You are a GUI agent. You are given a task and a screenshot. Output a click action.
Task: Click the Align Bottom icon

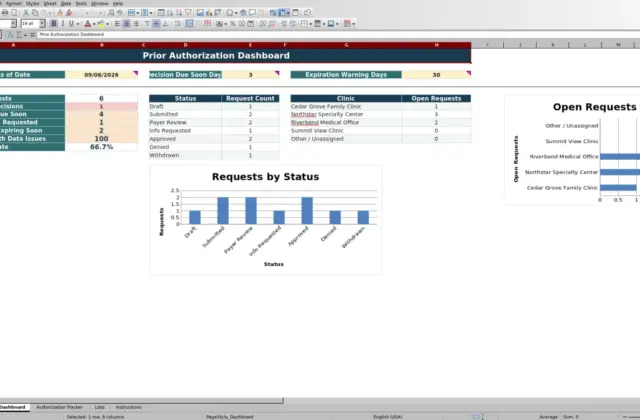[x=165, y=24]
